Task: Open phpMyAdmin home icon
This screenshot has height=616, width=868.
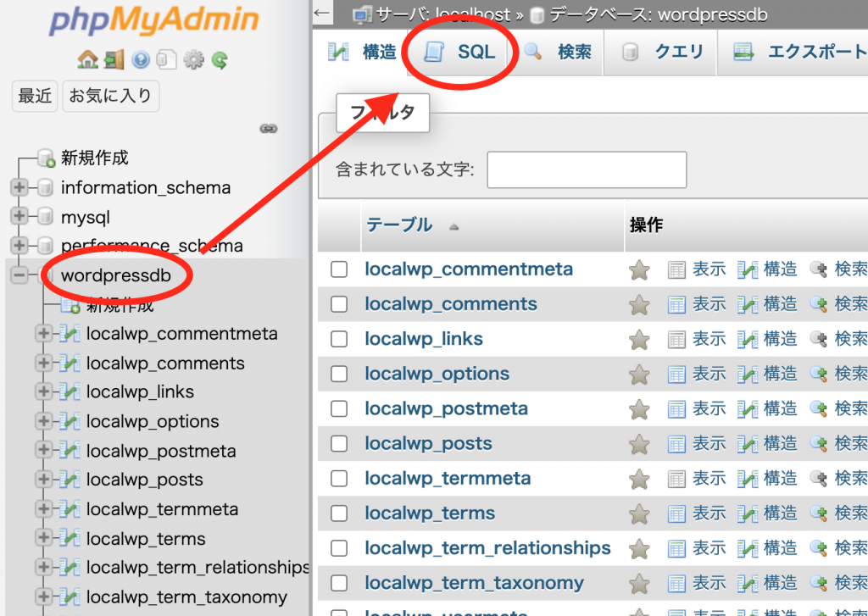Action: click(x=87, y=59)
